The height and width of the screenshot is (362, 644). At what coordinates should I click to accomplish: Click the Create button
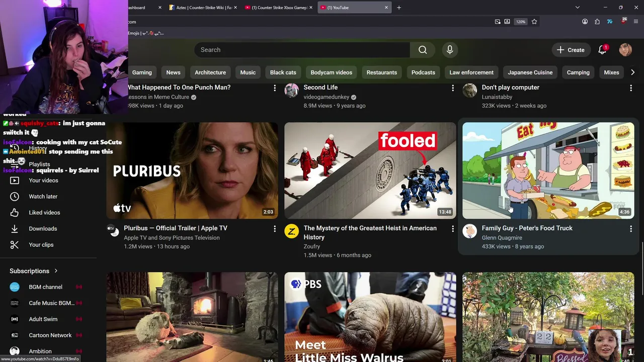[x=571, y=50]
